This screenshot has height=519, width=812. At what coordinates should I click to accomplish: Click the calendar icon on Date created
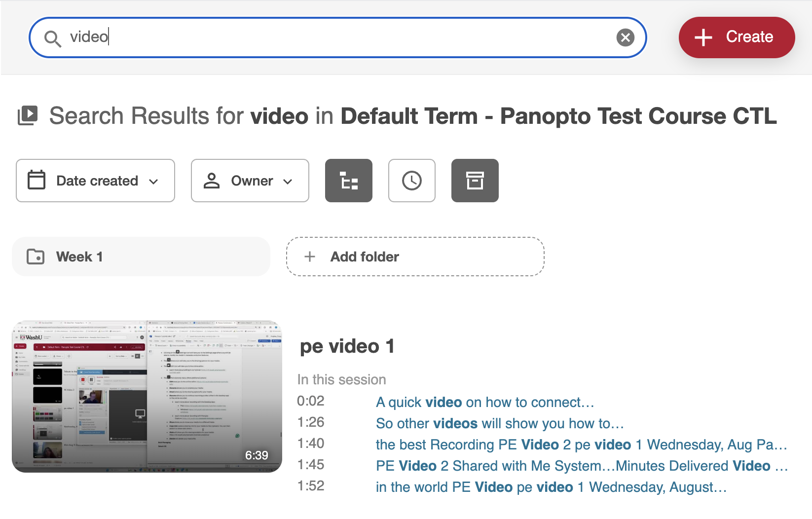[x=37, y=180]
